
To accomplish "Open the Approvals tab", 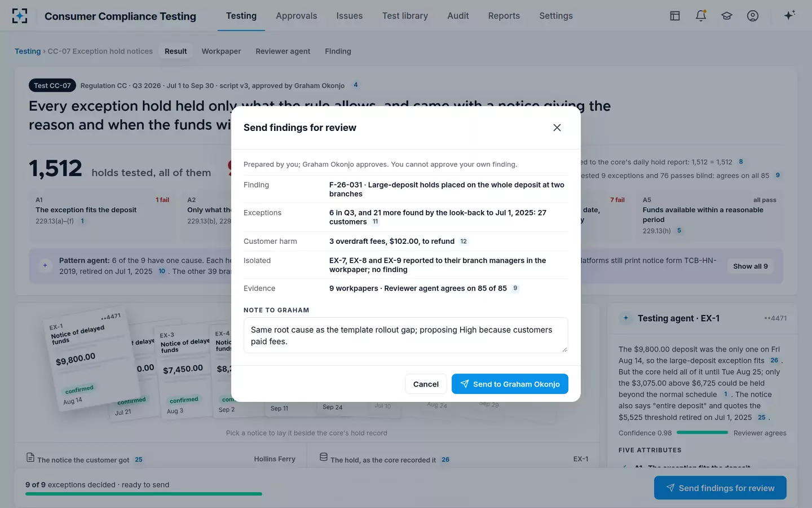I will pos(297,16).
